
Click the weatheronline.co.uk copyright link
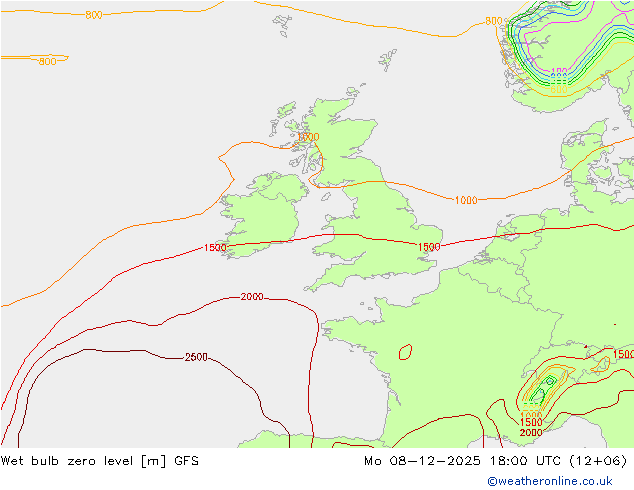coord(550,481)
